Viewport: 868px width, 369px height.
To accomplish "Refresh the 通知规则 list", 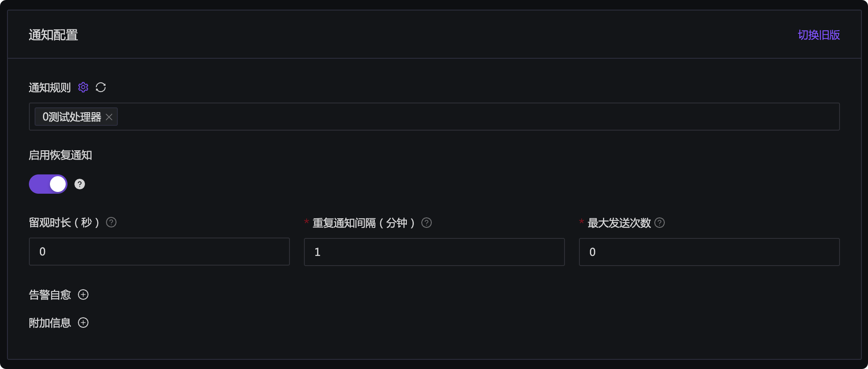I will (x=101, y=87).
